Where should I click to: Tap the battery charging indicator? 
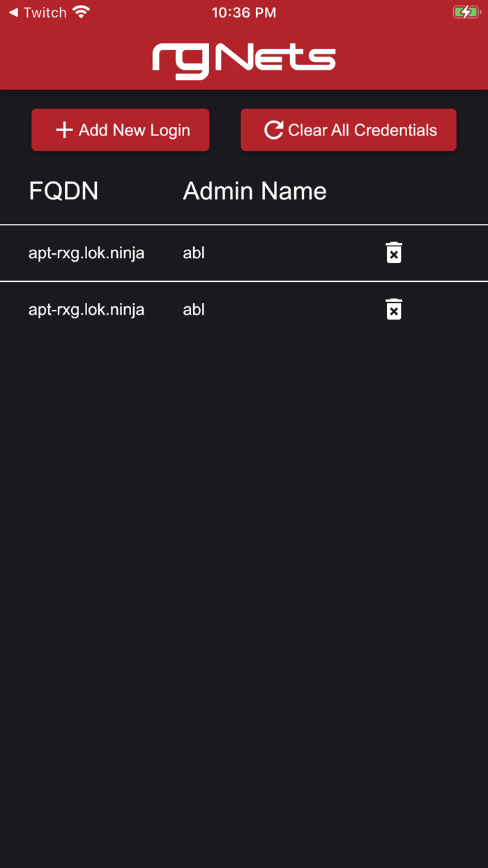coord(466,11)
